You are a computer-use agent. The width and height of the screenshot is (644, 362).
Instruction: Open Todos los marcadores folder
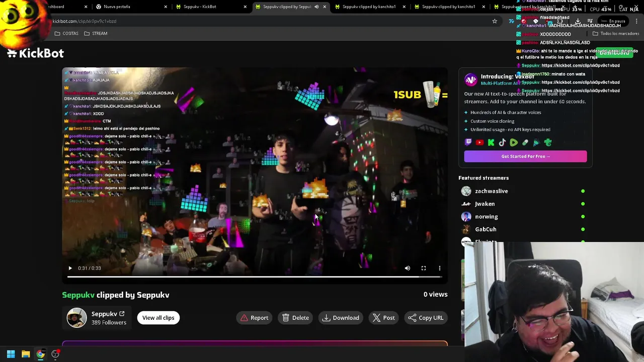616,34
